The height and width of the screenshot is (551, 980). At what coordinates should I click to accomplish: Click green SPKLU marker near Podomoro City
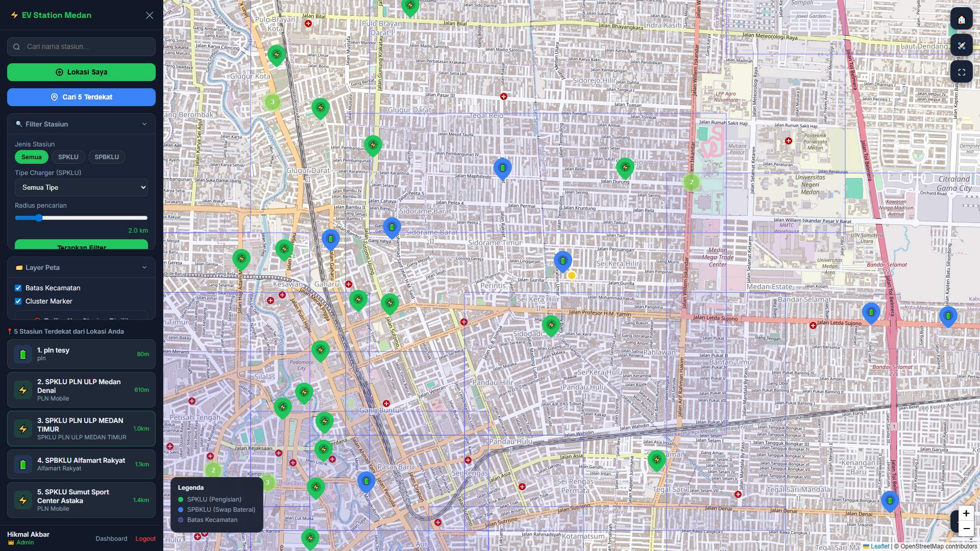[x=321, y=350]
